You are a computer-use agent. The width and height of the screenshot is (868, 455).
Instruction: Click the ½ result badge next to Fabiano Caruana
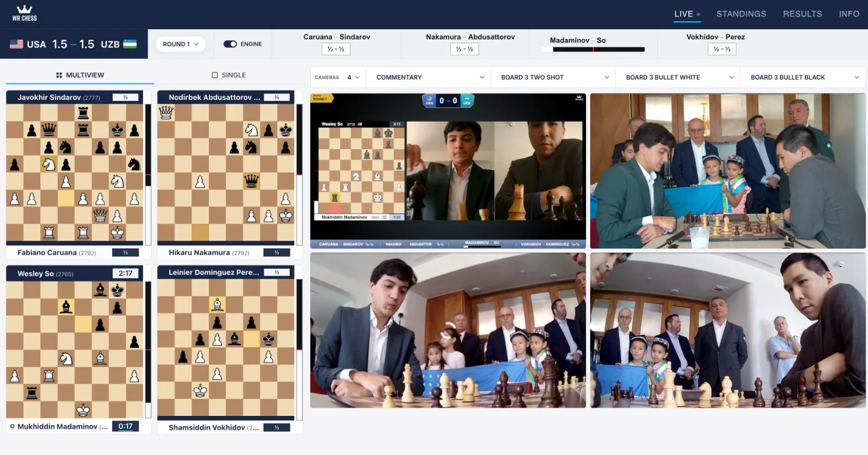(x=125, y=252)
